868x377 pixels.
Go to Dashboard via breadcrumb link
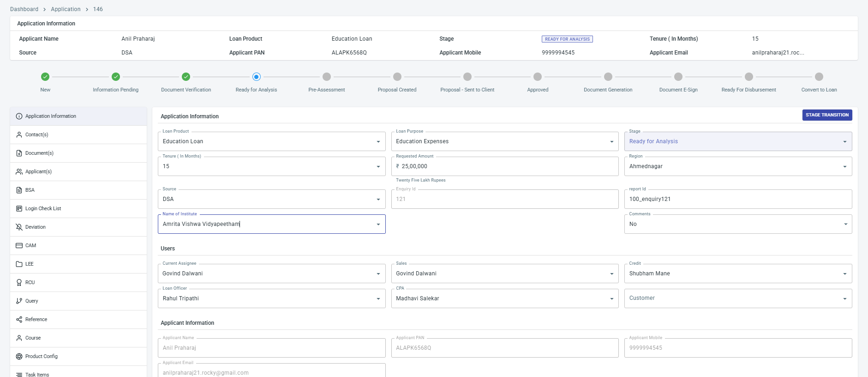click(24, 9)
